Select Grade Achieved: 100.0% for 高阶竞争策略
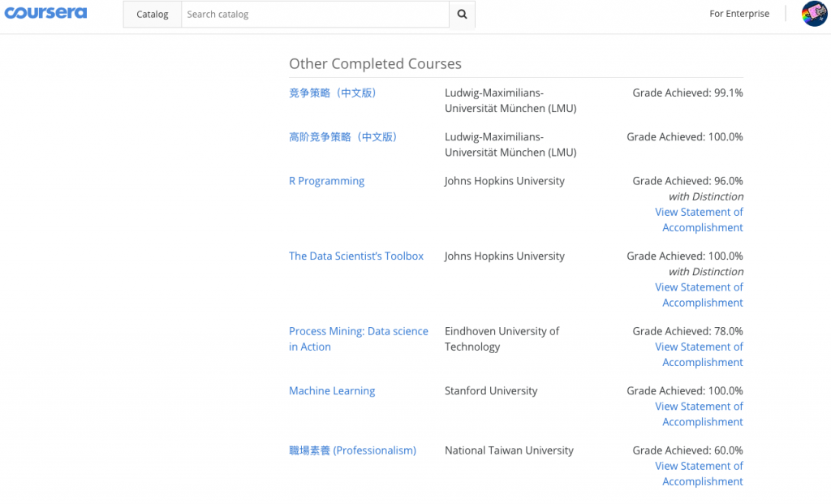Image resolution: width=831 pixels, height=504 pixels. [x=685, y=136]
